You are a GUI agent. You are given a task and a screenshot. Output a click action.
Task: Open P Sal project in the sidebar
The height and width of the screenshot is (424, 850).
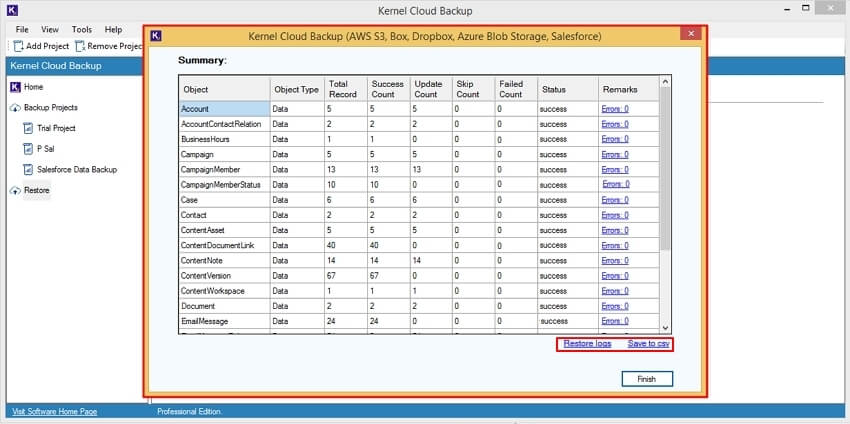[x=46, y=149]
